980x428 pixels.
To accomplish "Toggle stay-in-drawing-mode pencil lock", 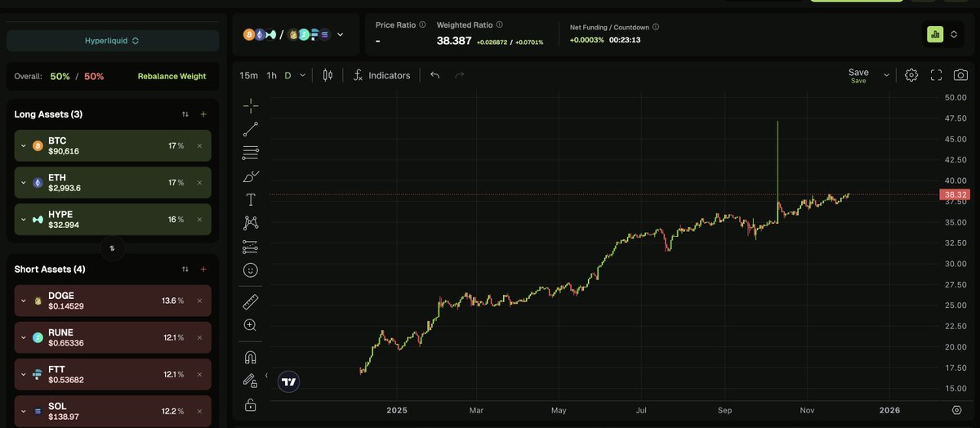I will pos(251,381).
